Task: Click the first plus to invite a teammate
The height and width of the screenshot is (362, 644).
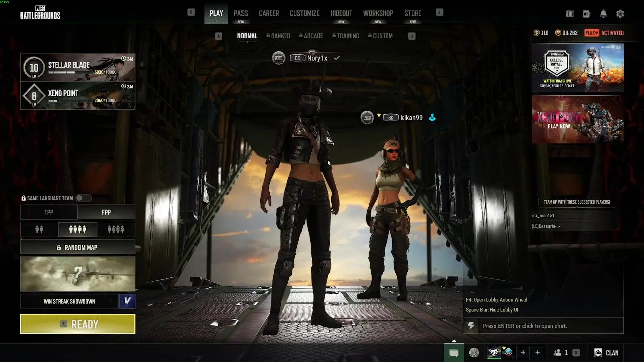Action: 523,353
